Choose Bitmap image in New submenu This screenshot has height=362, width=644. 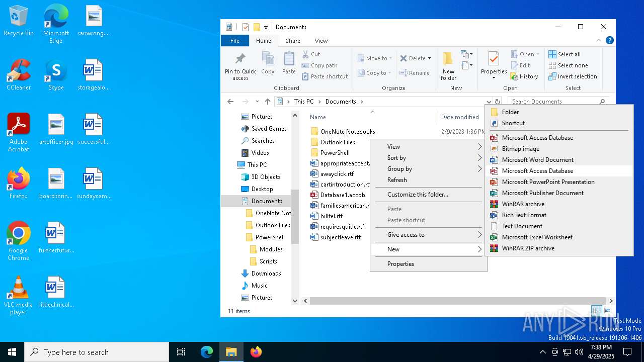click(x=558, y=149)
